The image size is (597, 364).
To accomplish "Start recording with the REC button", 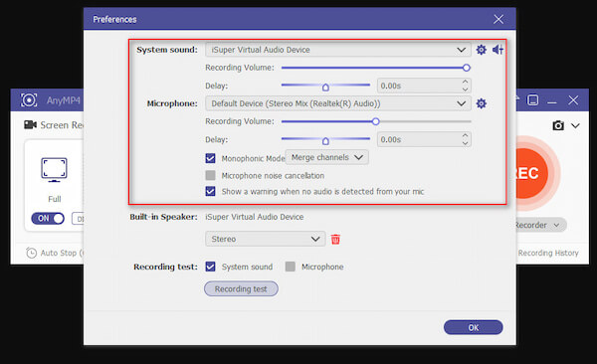I will pyautogui.click(x=531, y=173).
